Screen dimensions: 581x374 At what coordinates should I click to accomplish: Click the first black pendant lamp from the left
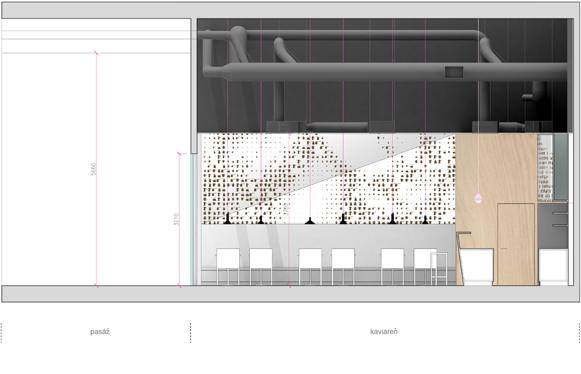(228, 219)
